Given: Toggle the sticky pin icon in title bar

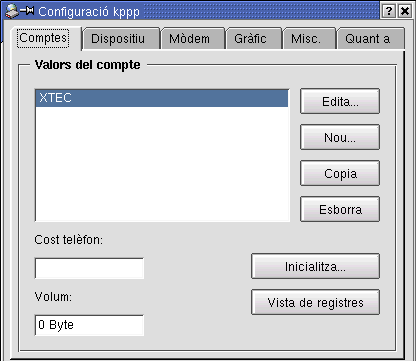Looking at the screenshot, I should tap(27, 11).
